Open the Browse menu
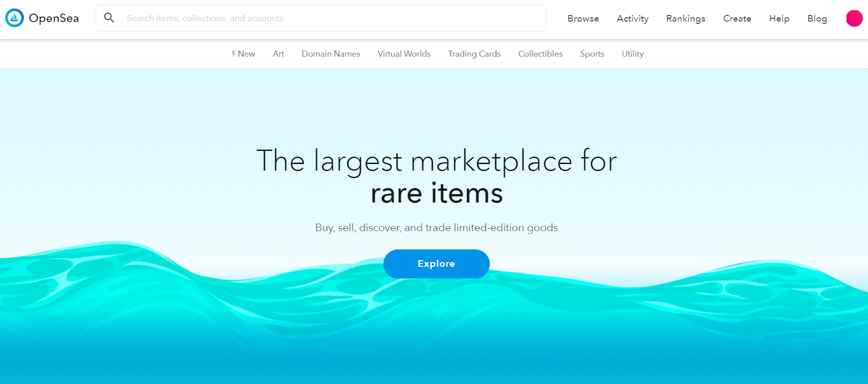Screen dimensions: 868x384 click(x=583, y=18)
